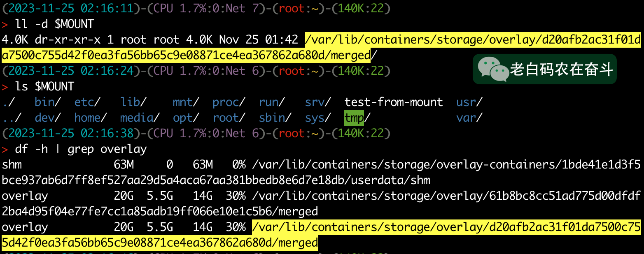The image size is (644, 254).
Task: Select the bin/ directory entry
Action: tap(48, 102)
